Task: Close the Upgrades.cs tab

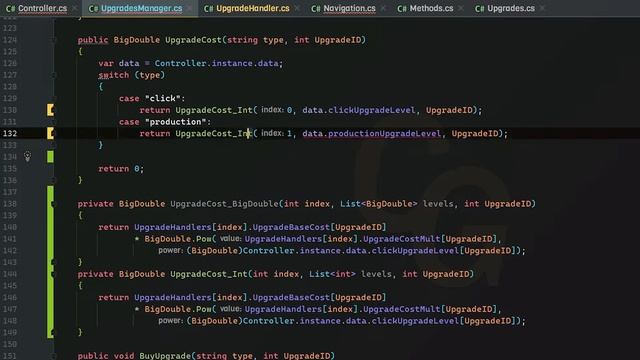Action: (x=542, y=8)
